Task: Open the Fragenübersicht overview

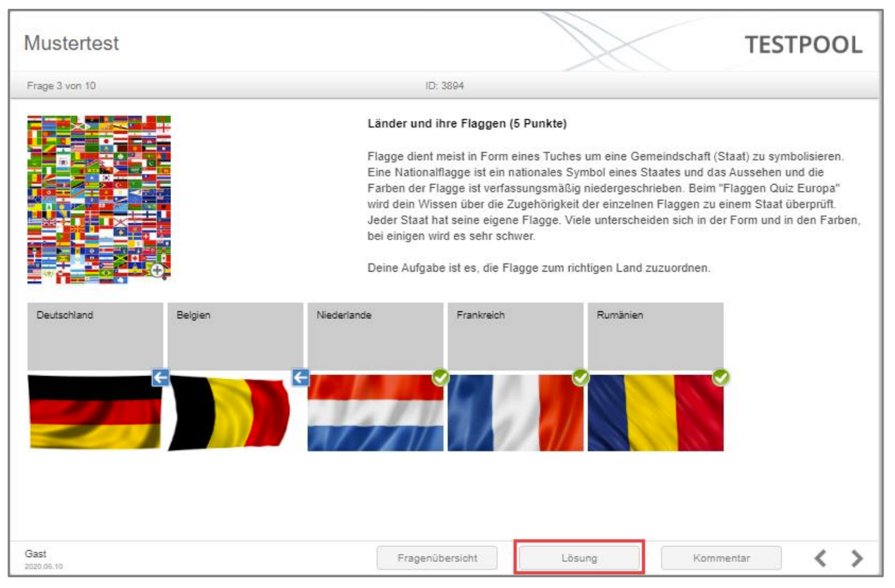Action: [437, 558]
